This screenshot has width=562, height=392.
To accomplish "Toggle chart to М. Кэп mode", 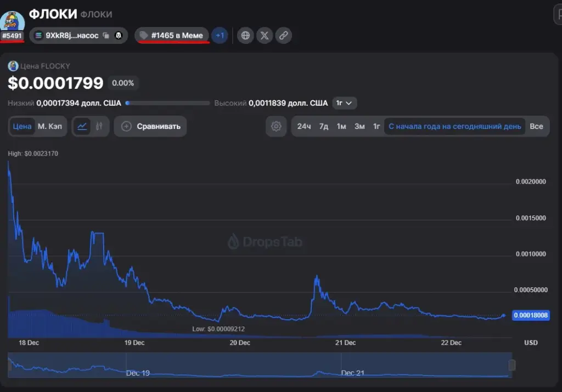I will coord(50,126).
